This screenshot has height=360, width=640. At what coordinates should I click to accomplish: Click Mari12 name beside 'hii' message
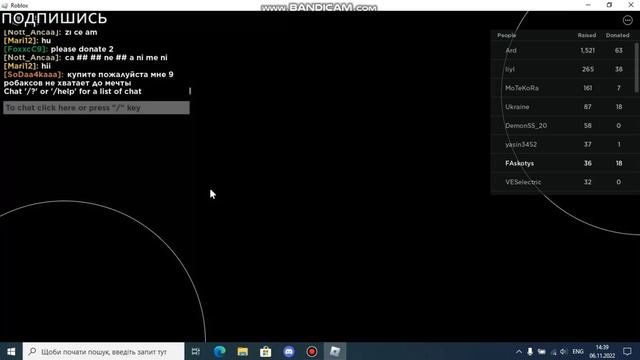click(x=21, y=66)
